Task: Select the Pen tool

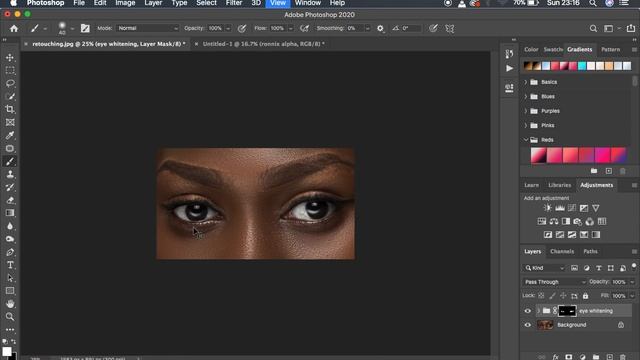Action: (x=10, y=252)
